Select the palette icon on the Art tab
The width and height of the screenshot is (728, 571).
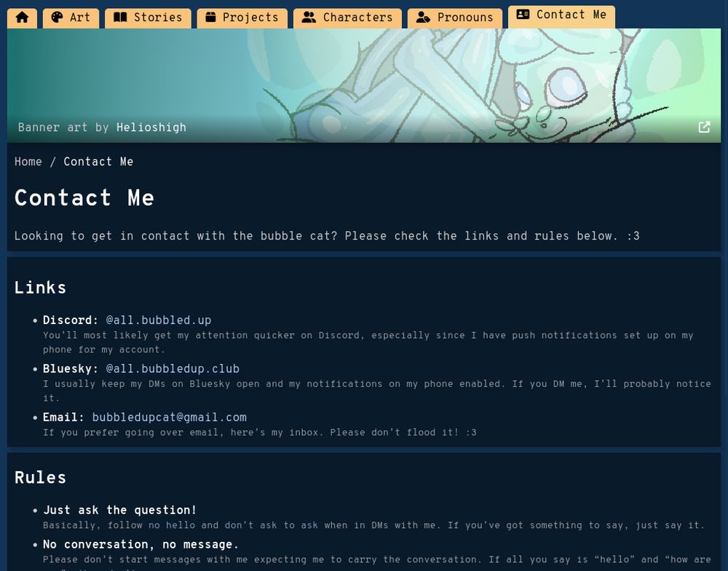point(57,17)
